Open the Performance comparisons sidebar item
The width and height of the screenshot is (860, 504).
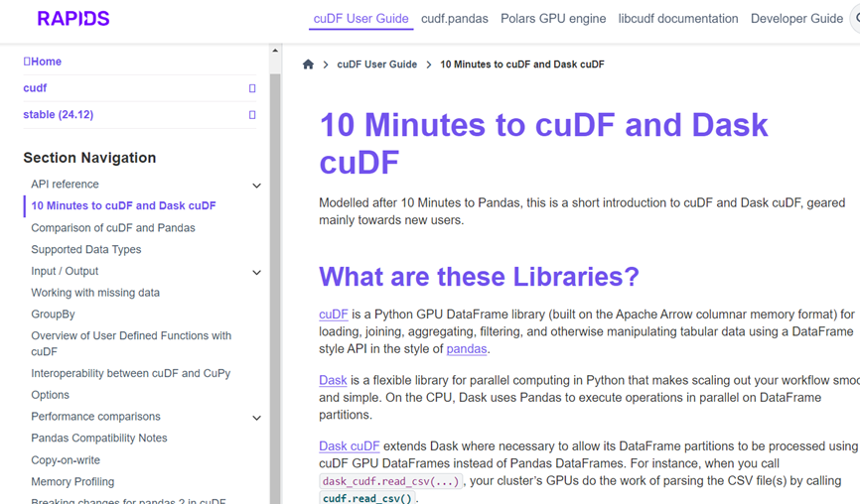tap(95, 417)
